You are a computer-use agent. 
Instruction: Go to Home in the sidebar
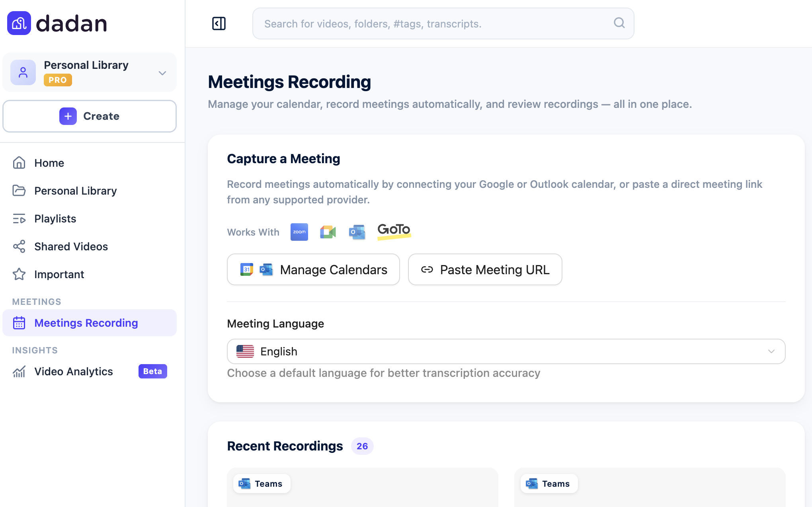(90, 163)
